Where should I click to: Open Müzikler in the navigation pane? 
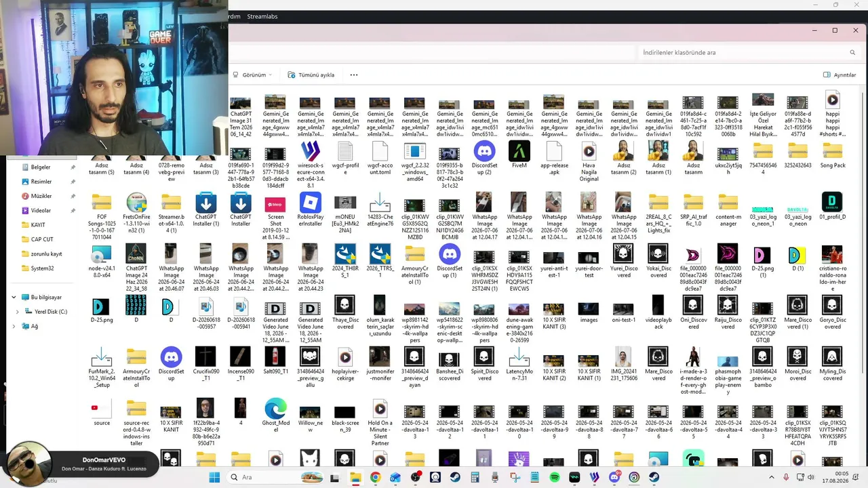pos(41,196)
